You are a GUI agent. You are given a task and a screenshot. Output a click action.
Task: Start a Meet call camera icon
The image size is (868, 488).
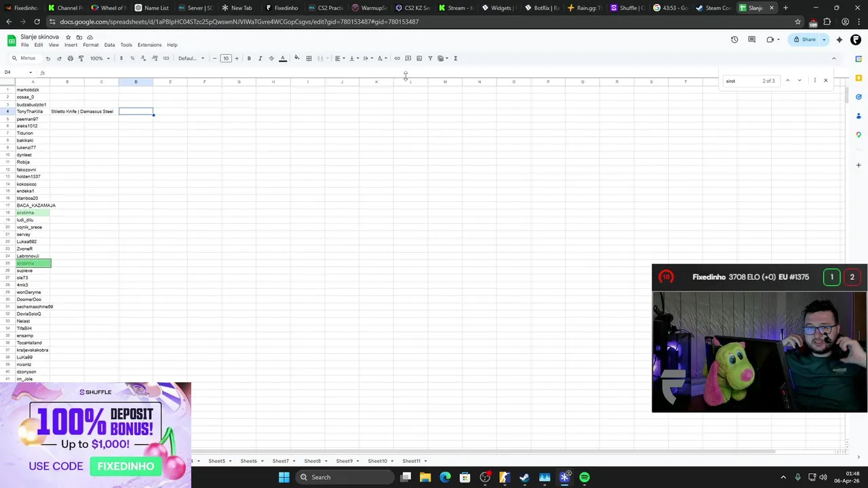coord(770,39)
